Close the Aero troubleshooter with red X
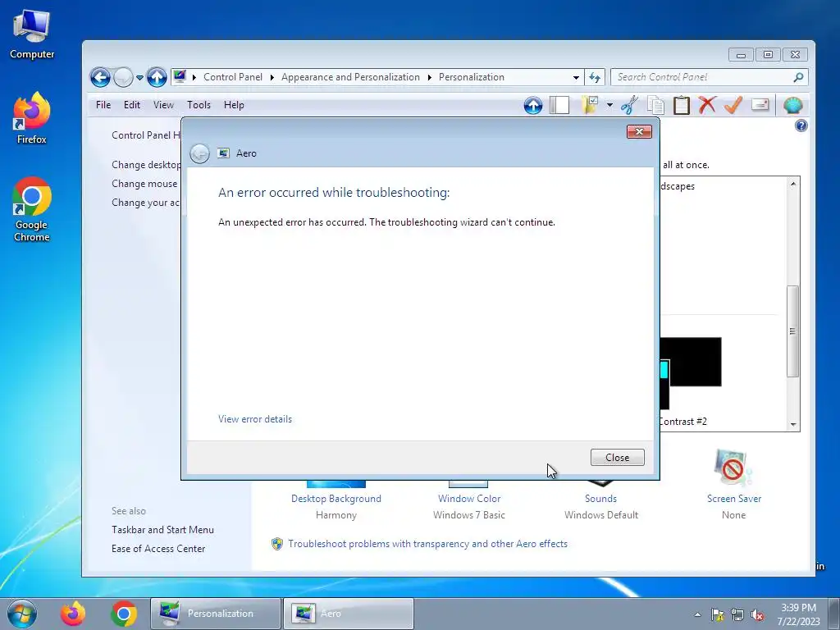The width and height of the screenshot is (840, 630). click(x=639, y=132)
